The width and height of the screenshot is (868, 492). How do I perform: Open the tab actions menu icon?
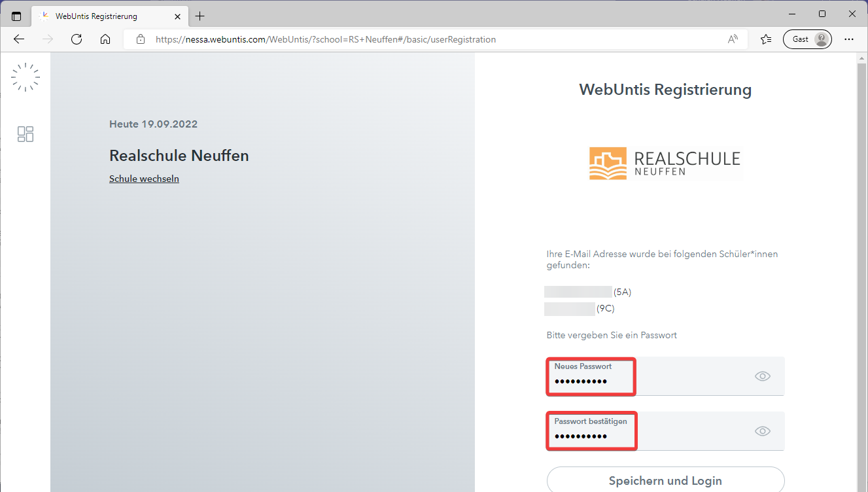pyautogui.click(x=16, y=16)
